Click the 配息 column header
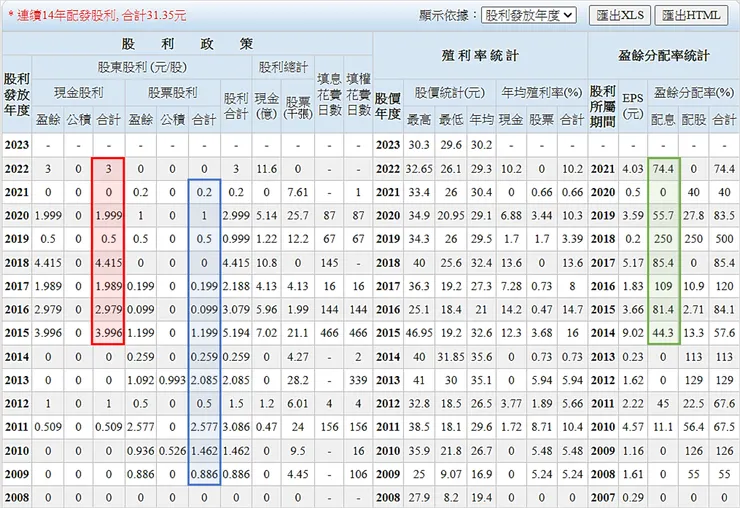The height and width of the screenshot is (508, 740). click(663, 119)
